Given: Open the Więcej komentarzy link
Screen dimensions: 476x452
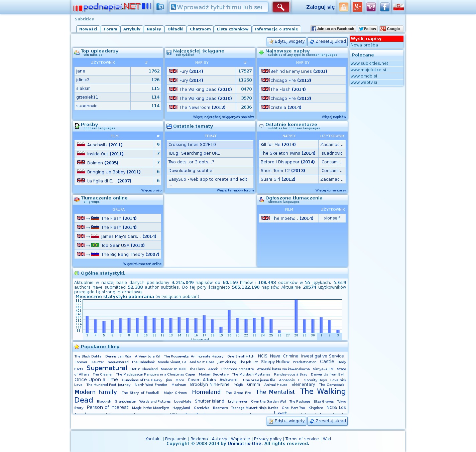Looking at the screenshot, I should click(331, 190).
